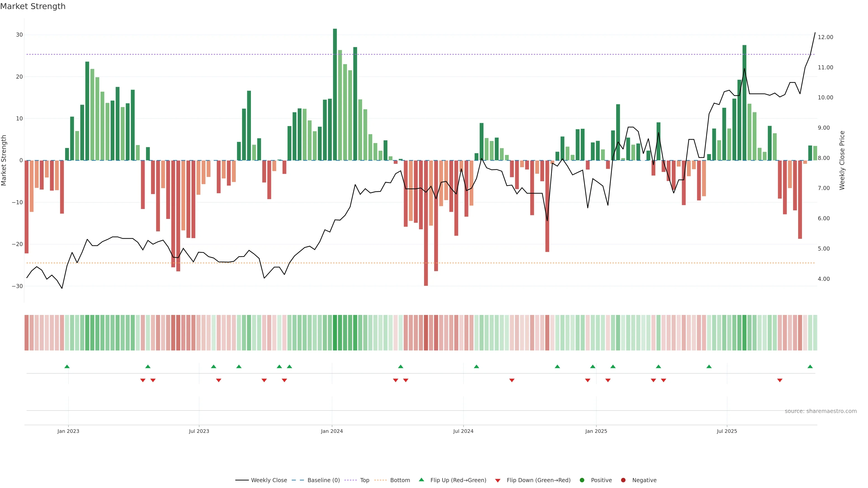Click the Jan 2024 x-axis label
Screen dimensions: 868x488
click(332, 431)
